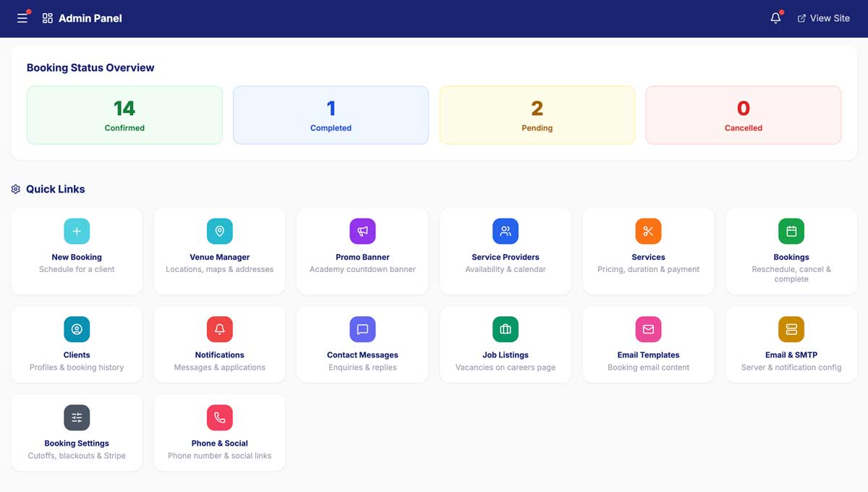Click the Clients profiles card
This screenshot has height=492, width=868.
click(77, 344)
